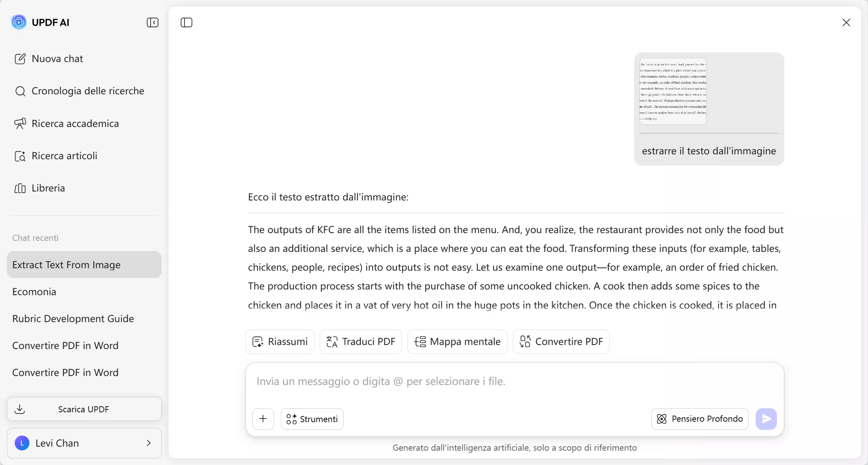Select the Traduci PDF tool
This screenshot has width=868, height=465.
(x=360, y=341)
